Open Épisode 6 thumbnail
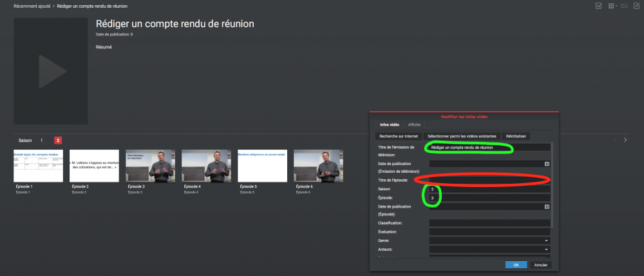The width and height of the screenshot is (644, 276). point(318,166)
